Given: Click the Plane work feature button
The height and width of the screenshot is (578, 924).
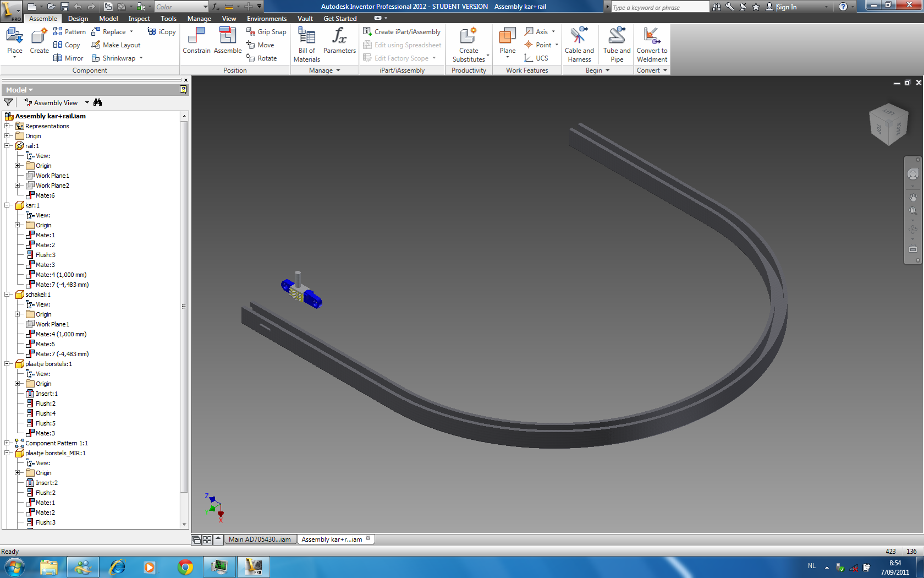Looking at the screenshot, I should (x=508, y=43).
